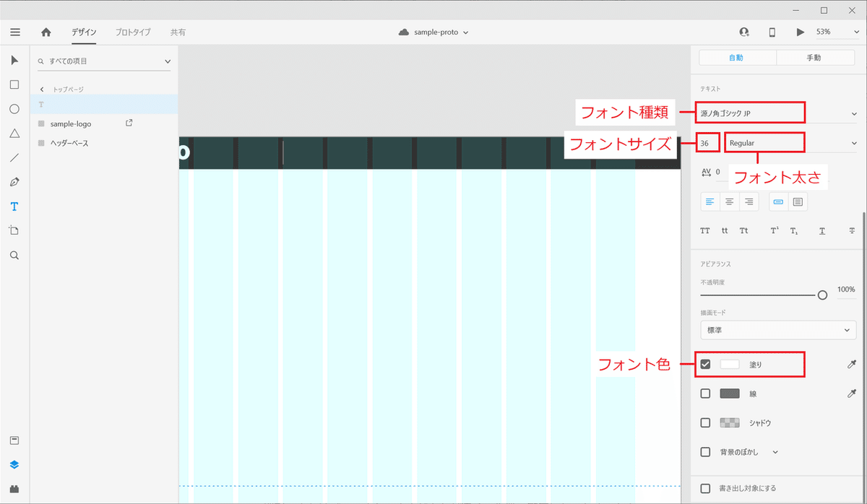Align text left
Viewport: 867px width, 504px height.
click(x=710, y=202)
